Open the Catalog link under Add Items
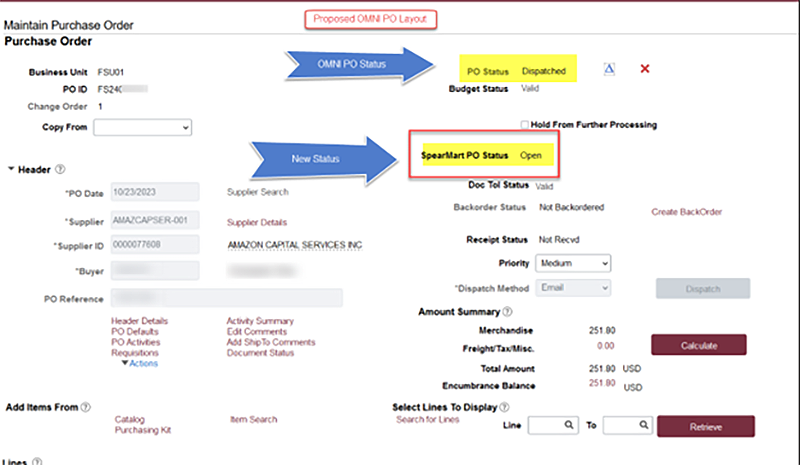Image resolution: width=800 pixels, height=465 pixels. (x=130, y=420)
